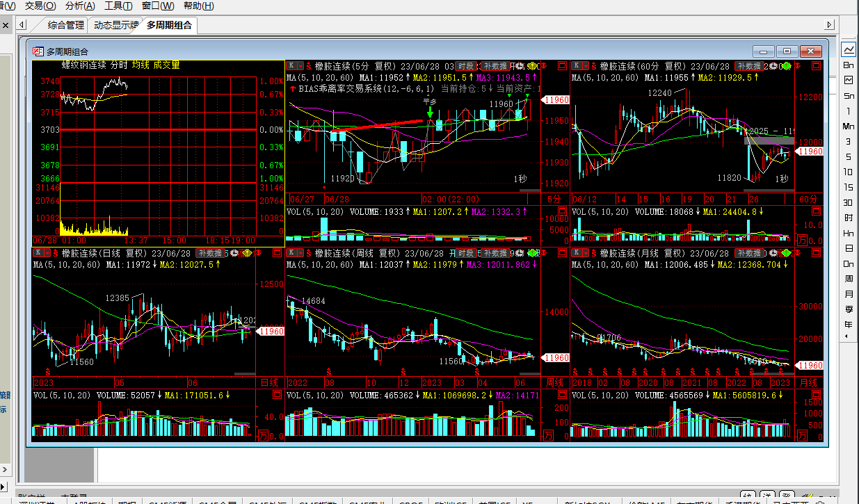Switch to 15-minute period in right sidebar
859x504 pixels.
tap(849, 187)
